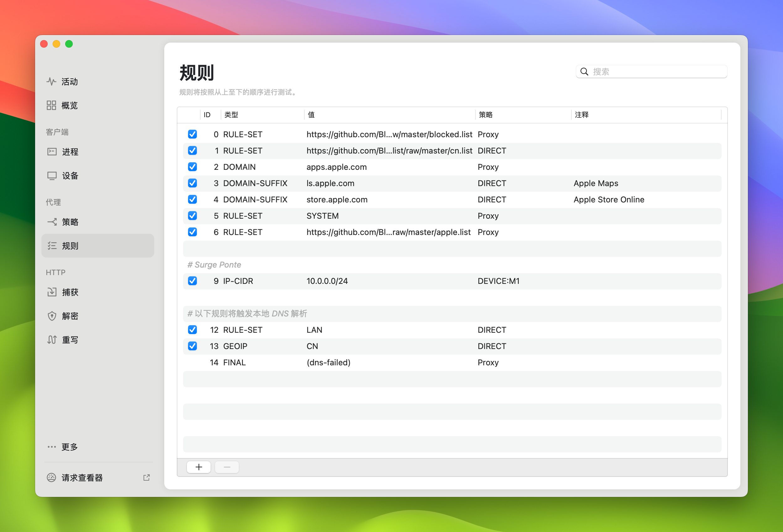Open the 活动 activity waveform icon
This screenshot has height=532, width=783.
coord(51,81)
